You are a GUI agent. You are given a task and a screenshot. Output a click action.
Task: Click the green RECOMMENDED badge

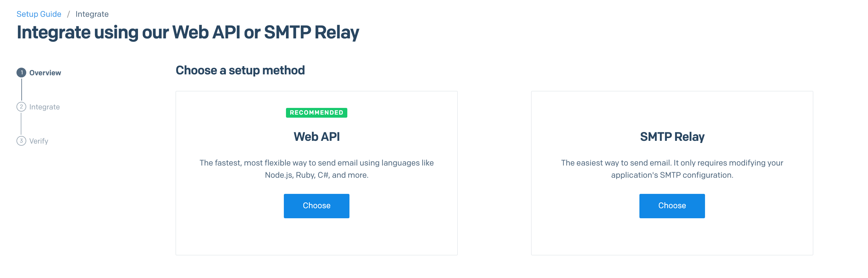click(x=316, y=112)
